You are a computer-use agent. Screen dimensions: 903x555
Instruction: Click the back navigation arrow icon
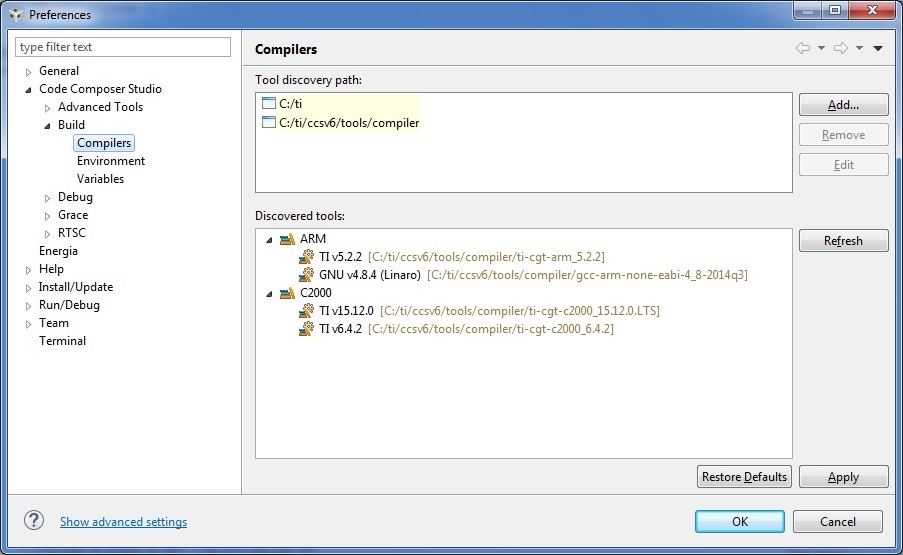[x=803, y=48]
